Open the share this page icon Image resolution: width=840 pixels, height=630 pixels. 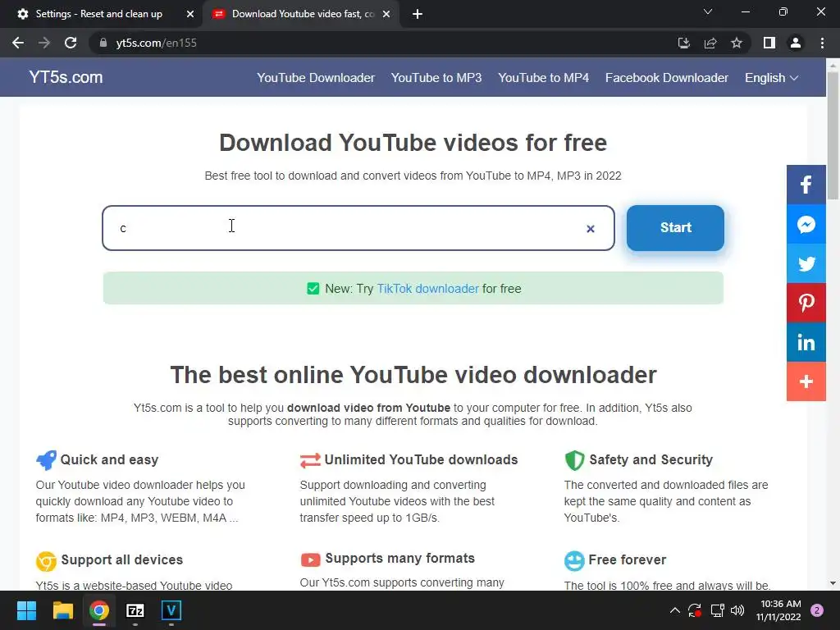[710, 43]
